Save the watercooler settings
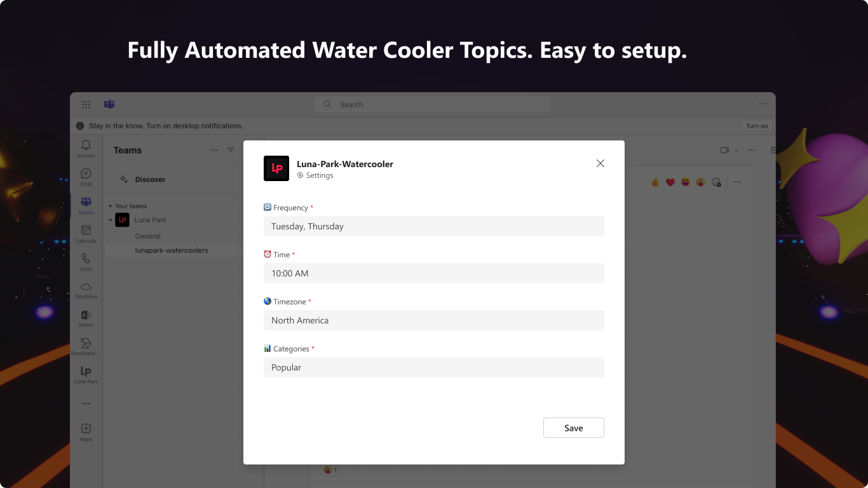This screenshot has width=868, height=488. [x=573, y=428]
